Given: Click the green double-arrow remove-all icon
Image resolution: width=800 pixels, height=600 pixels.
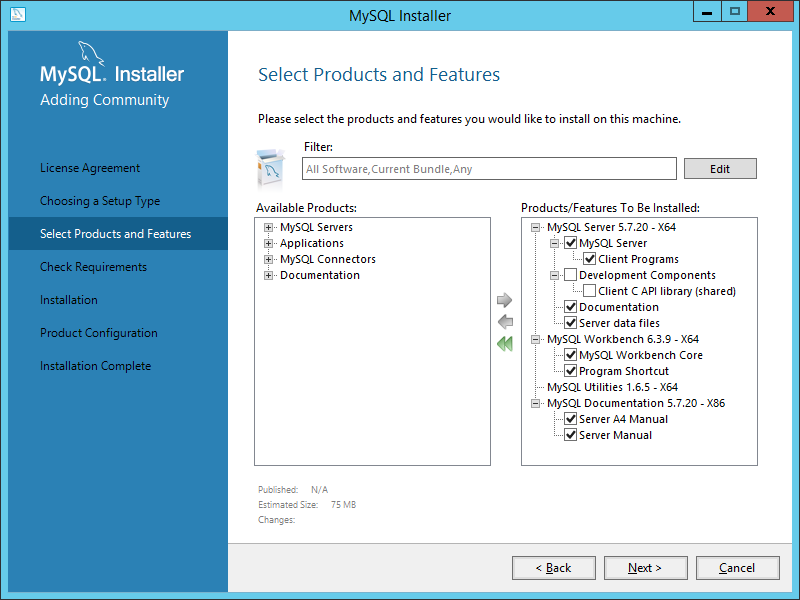Looking at the screenshot, I should click(x=505, y=344).
